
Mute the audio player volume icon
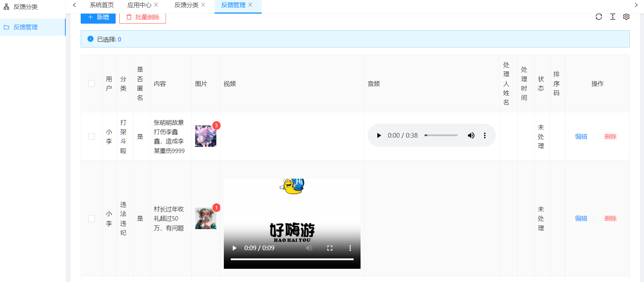(471, 135)
